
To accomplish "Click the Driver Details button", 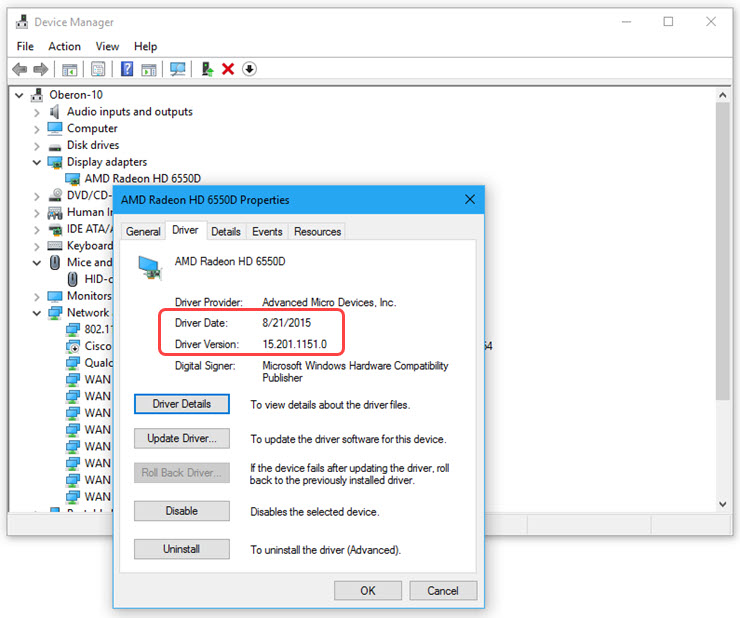I will click(182, 404).
